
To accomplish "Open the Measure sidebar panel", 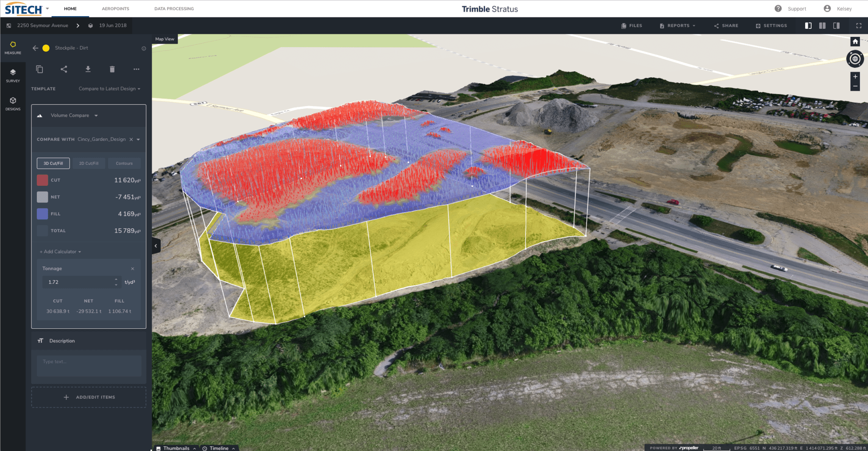I will (x=13, y=48).
